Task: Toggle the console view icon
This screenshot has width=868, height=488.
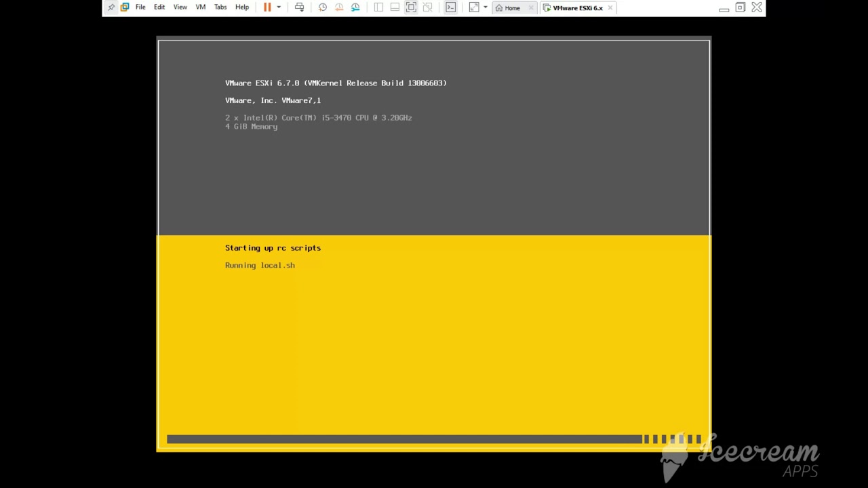Action: pos(450,7)
